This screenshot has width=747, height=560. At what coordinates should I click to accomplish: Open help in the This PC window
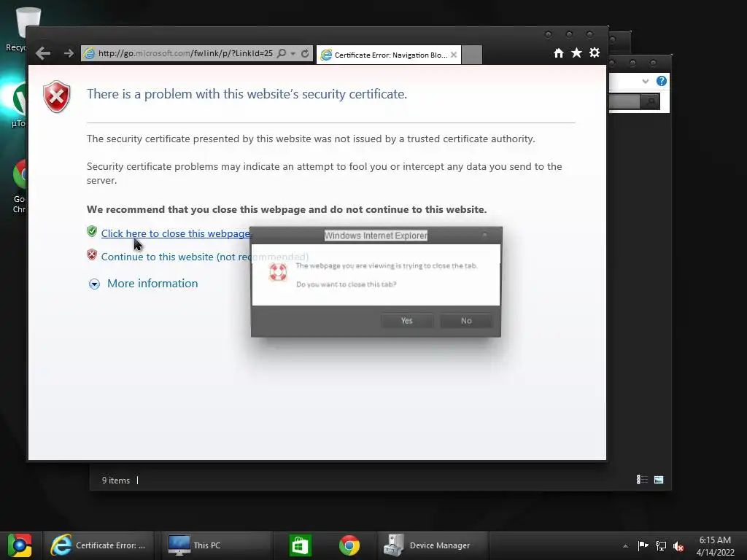click(x=661, y=81)
